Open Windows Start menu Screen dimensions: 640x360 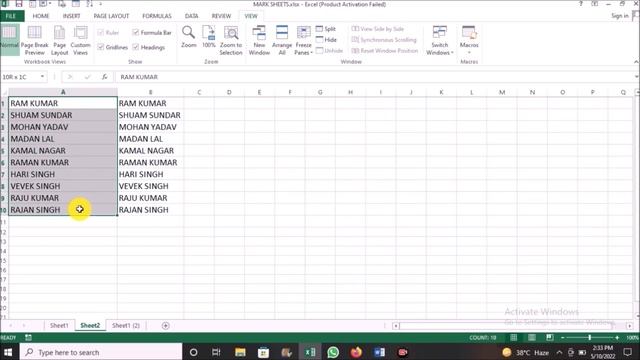click(x=8, y=352)
